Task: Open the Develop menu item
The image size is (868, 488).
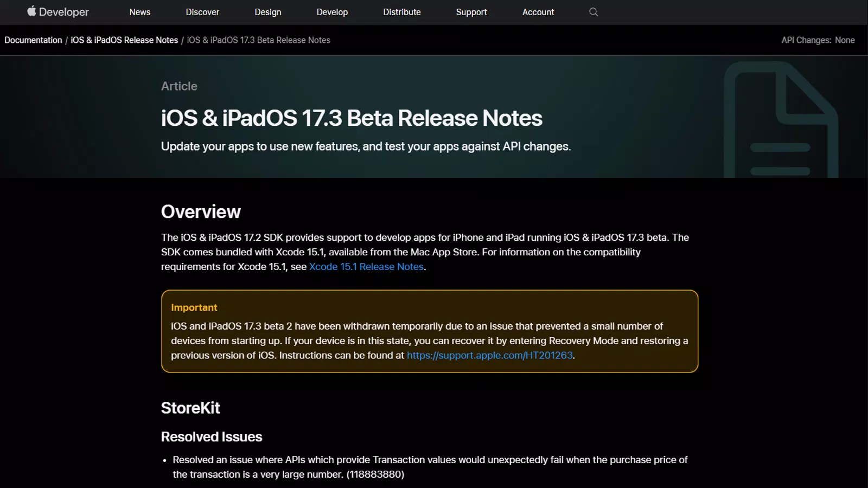Action: point(332,12)
